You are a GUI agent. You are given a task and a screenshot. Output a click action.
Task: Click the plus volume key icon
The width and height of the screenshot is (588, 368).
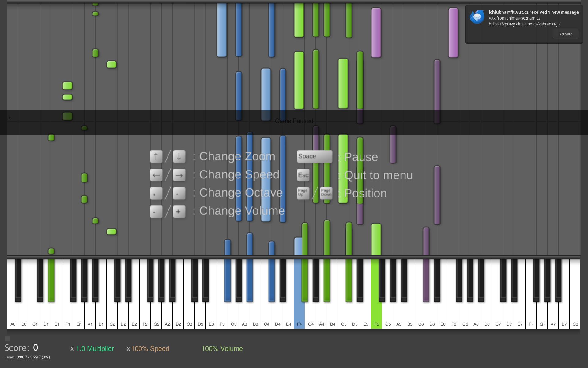pos(179,212)
